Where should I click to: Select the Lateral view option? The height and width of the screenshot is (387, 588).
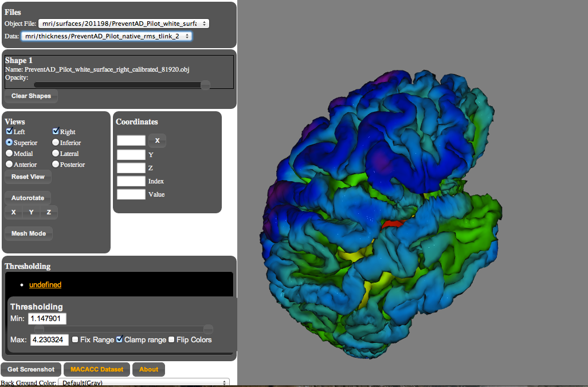pos(56,153)
